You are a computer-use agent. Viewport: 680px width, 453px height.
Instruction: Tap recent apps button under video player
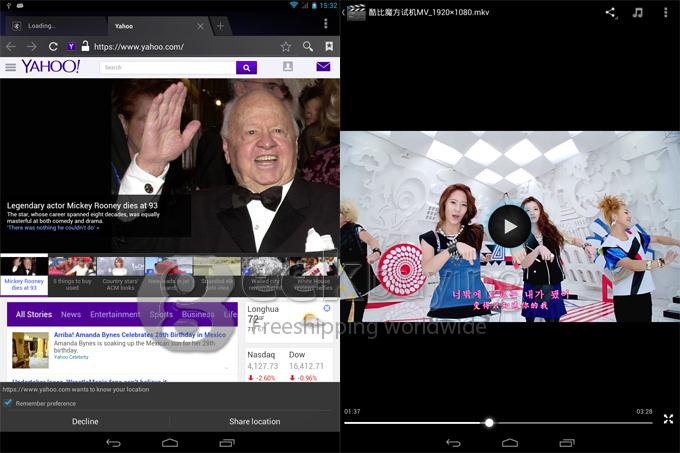pyautogui.click(x=567, y=443)
